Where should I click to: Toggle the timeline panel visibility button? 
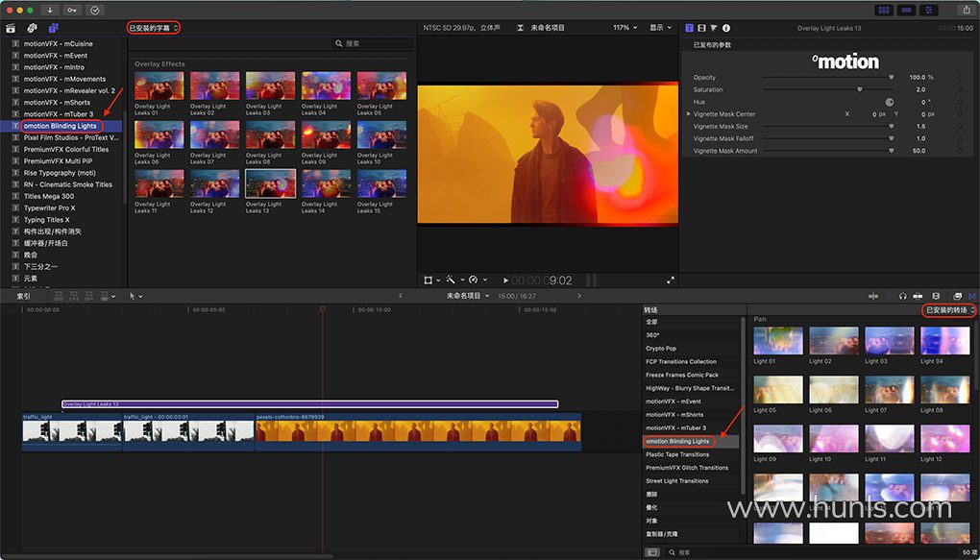click(905, 10)
